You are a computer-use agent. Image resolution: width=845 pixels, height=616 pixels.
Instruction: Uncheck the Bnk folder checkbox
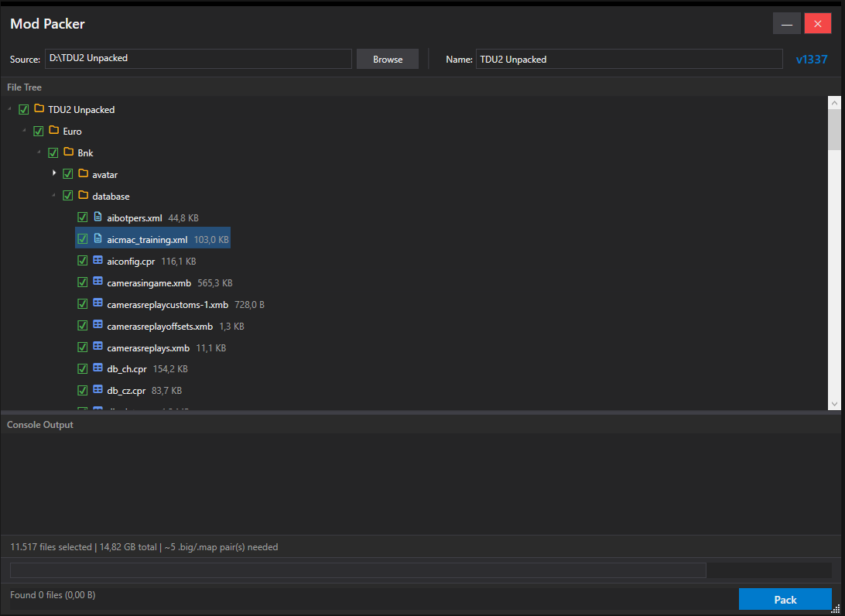coord(53,152)
